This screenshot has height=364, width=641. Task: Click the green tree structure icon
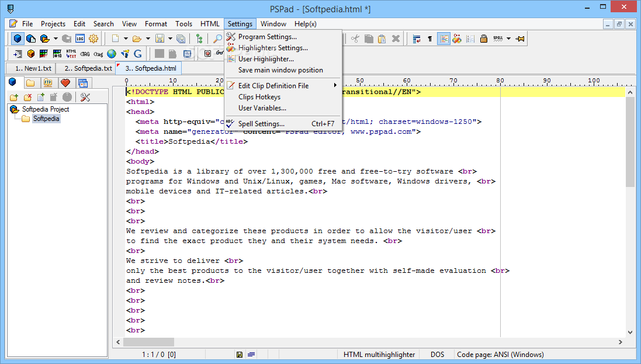pos(199,39)
